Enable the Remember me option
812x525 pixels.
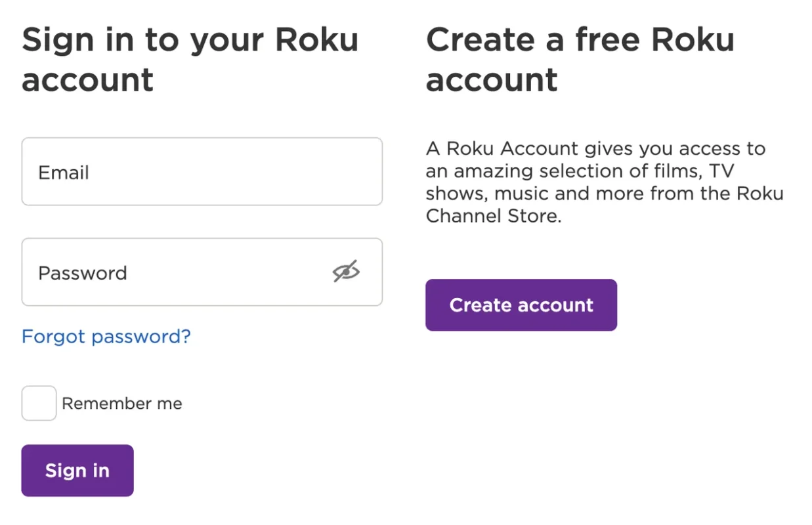pos(39,403)
